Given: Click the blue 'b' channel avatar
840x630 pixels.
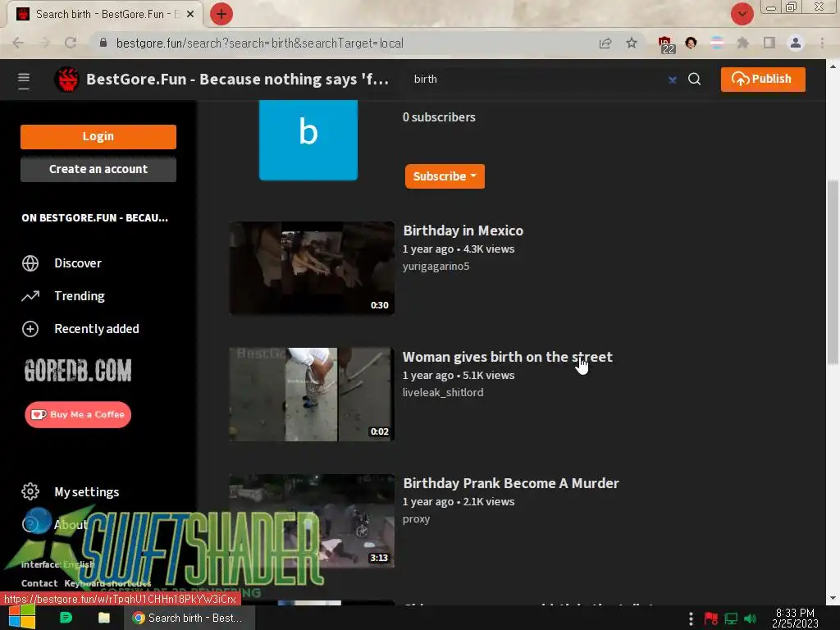Looking at the screenshot, I should click(308, 139).
